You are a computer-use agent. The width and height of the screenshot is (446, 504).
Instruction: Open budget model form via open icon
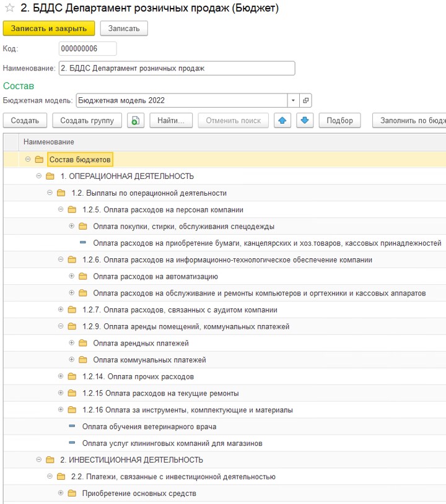point(305,100)
